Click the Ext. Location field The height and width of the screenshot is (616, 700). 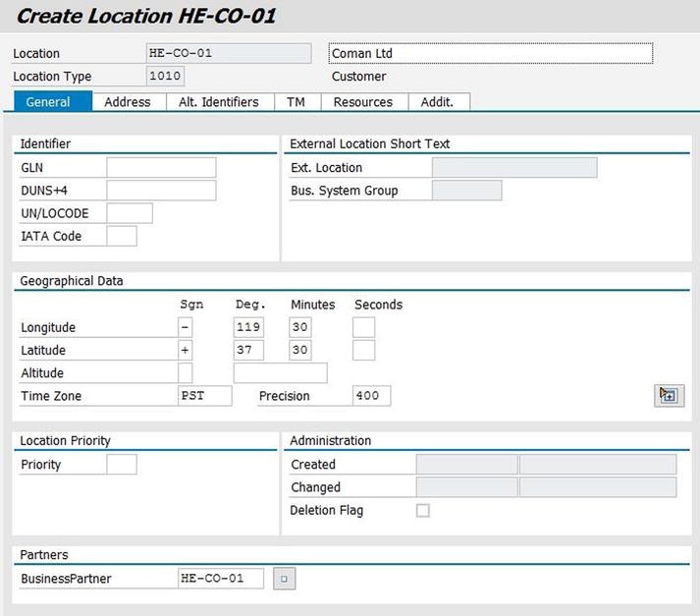[x=514, y=168]
